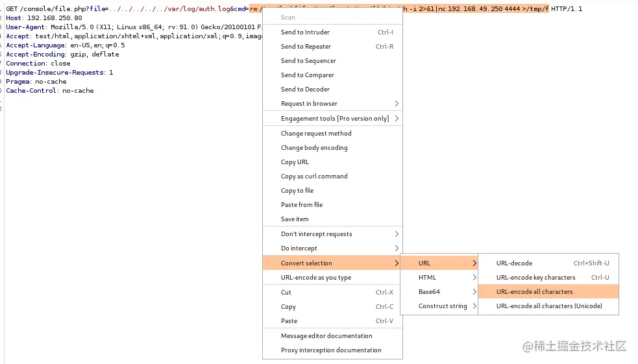Screen dimensions: 638x364
Task: Expand Construct string submenu
Action: (x=439, y=306)
